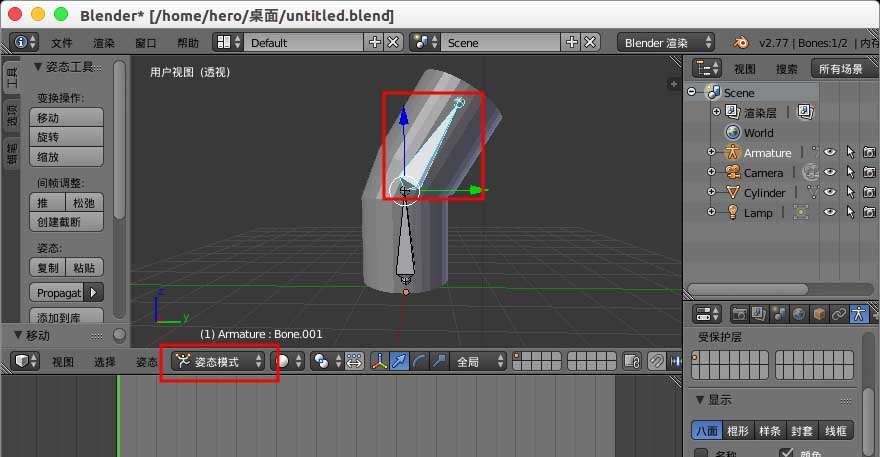Add a new screen layout next to Default
880x457 pixels.
[x=374, y=42]
